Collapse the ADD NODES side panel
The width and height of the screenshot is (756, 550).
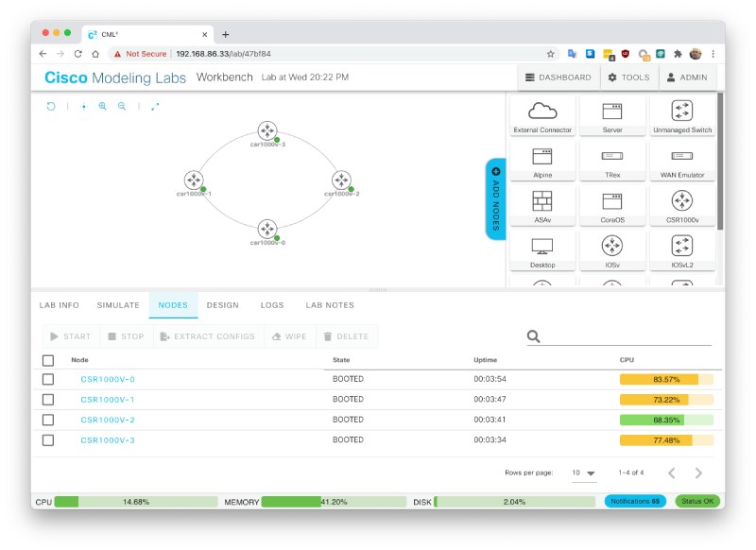pyautogui.click(x=495, y=198)
